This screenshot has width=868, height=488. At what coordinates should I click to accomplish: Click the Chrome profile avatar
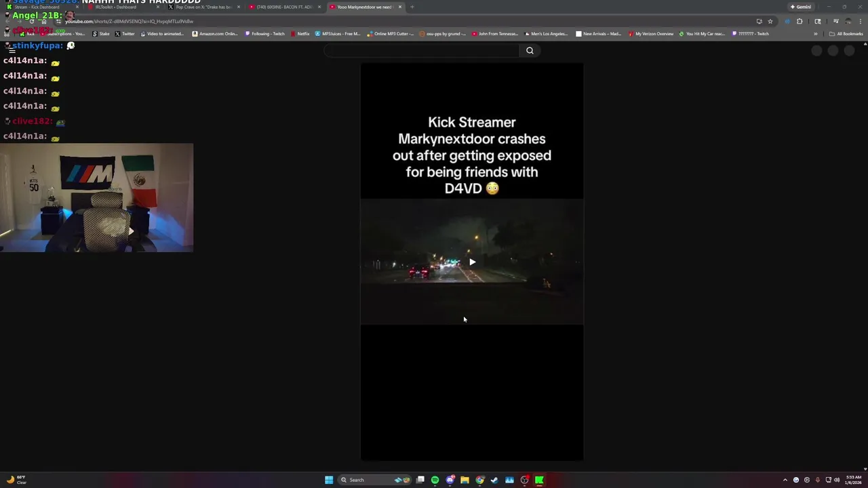848,21
